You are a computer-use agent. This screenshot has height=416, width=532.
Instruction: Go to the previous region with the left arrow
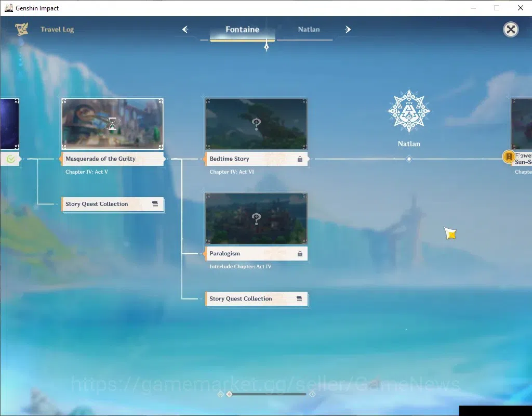point(185,30)
